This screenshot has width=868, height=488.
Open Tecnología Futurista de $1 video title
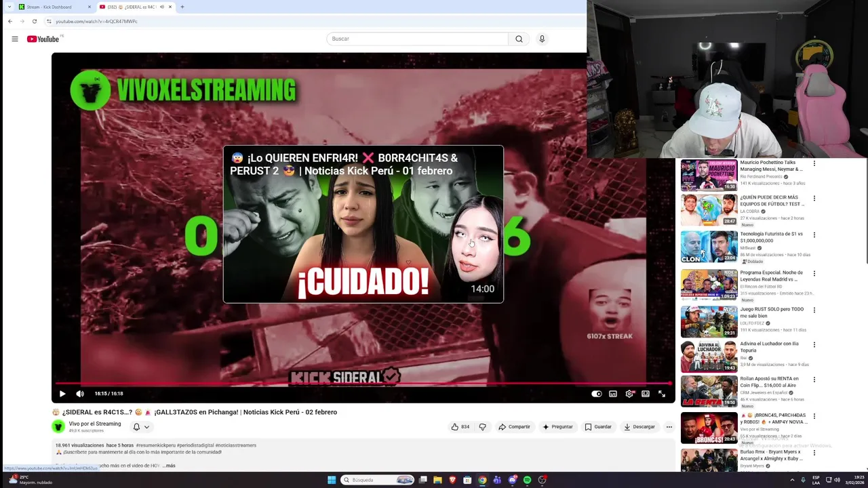771,237
